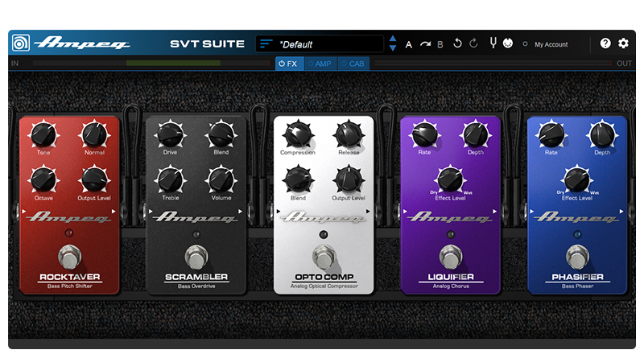644x354 pixels.
Task: Open MIDI settings connector icon
Action: [x=508, y=43]
